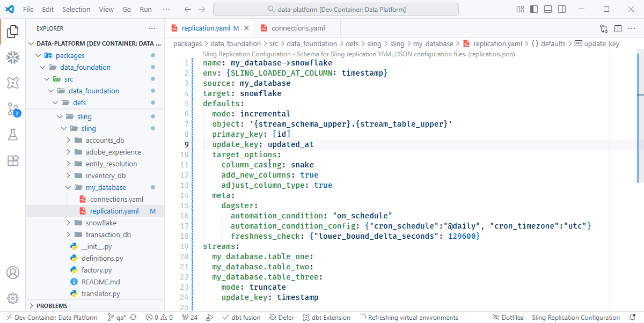The image size is (644, 323).
Task: Open the dbt extension activity bar view
Action: [x=12, y=83]
